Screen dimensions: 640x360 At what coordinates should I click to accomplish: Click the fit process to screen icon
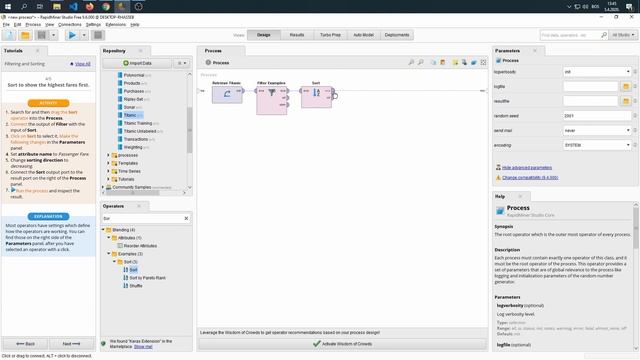point(483,62)
